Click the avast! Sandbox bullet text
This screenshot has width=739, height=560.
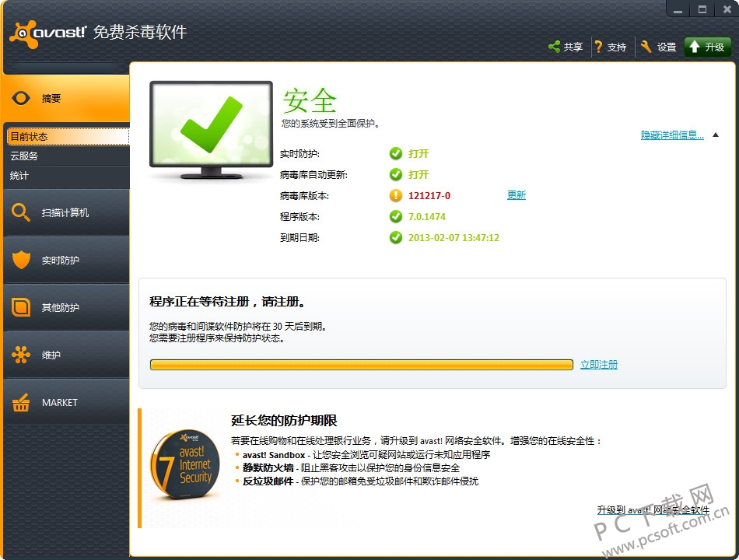366,454
